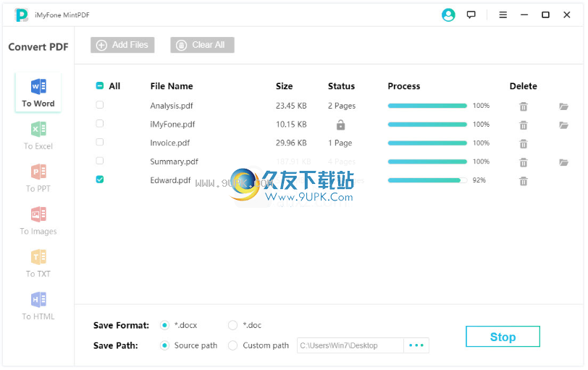Choose Custom path save option
Viewport: 588px width, 370px height.
(x=233, y=345)
